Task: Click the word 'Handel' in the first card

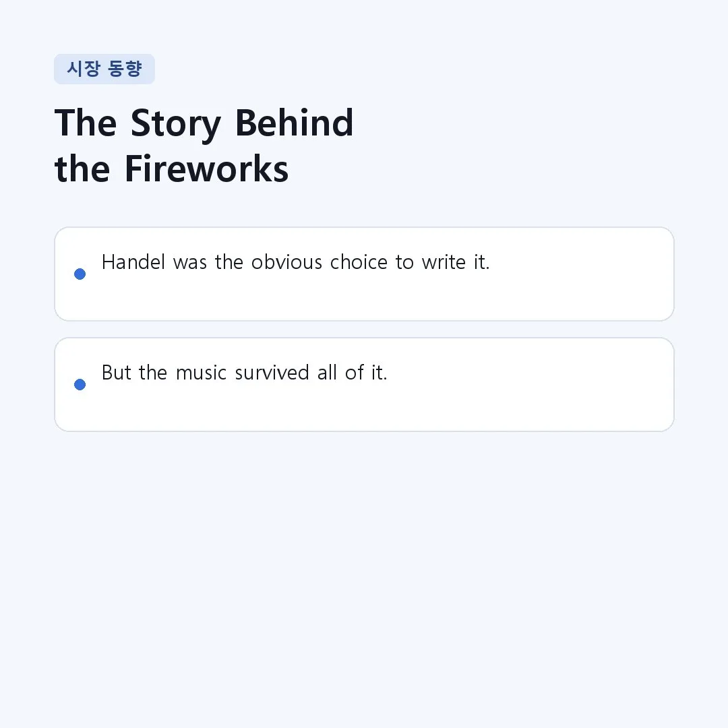Action: coord(133,262)
